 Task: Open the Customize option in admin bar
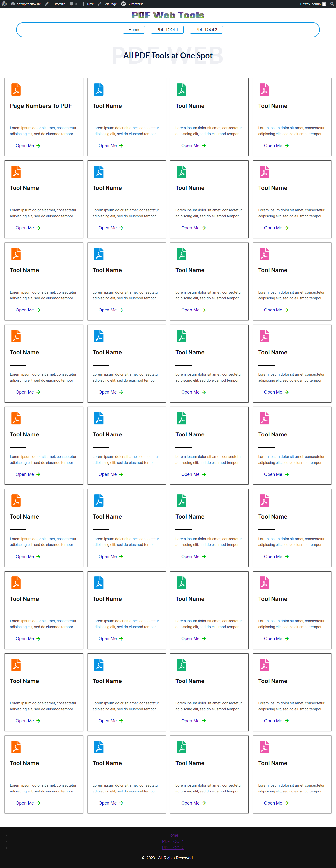(x=55, y=4)
